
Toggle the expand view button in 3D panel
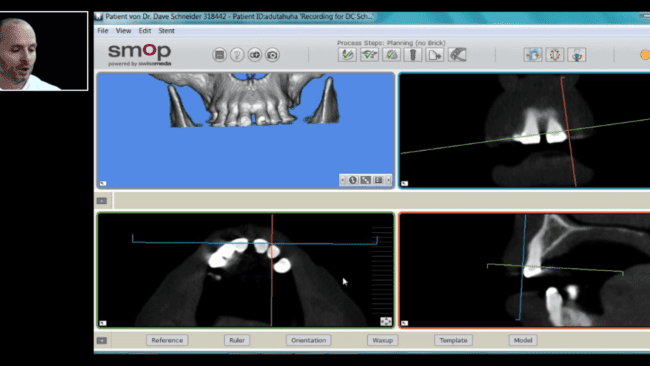click(365, 180)
